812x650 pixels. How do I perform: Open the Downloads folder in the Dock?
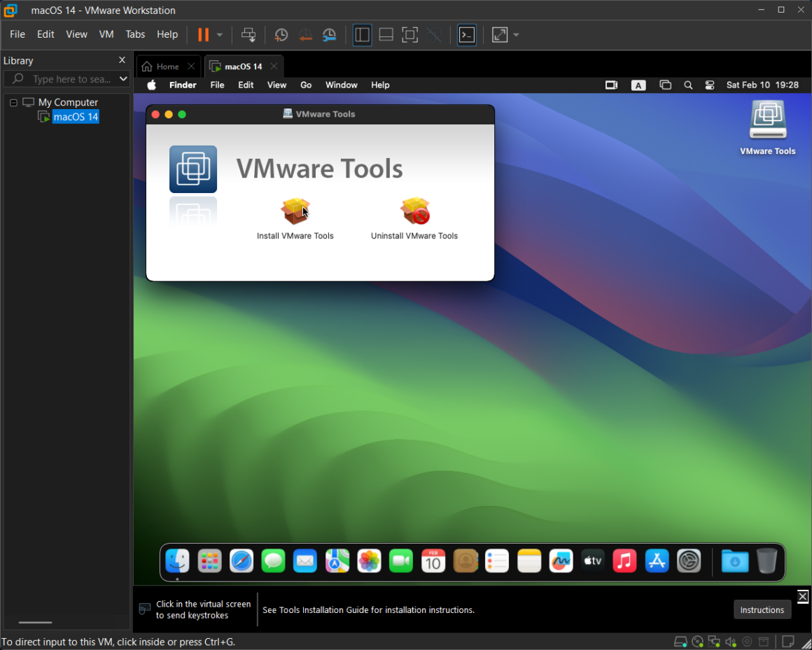point(734,561)
